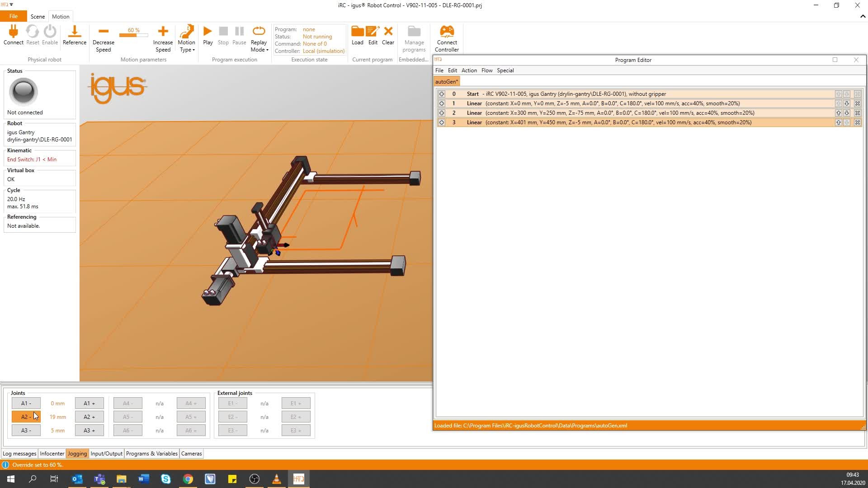
Task: Open Program Editor Action menu
Action: coord(469,70)
